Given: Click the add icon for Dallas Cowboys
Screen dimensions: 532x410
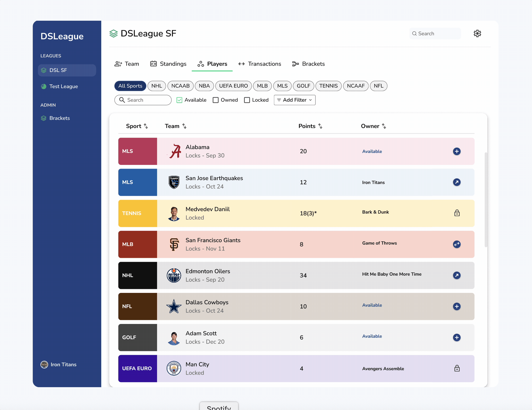Looking at the screenshot, I should (x=457, y=306).
